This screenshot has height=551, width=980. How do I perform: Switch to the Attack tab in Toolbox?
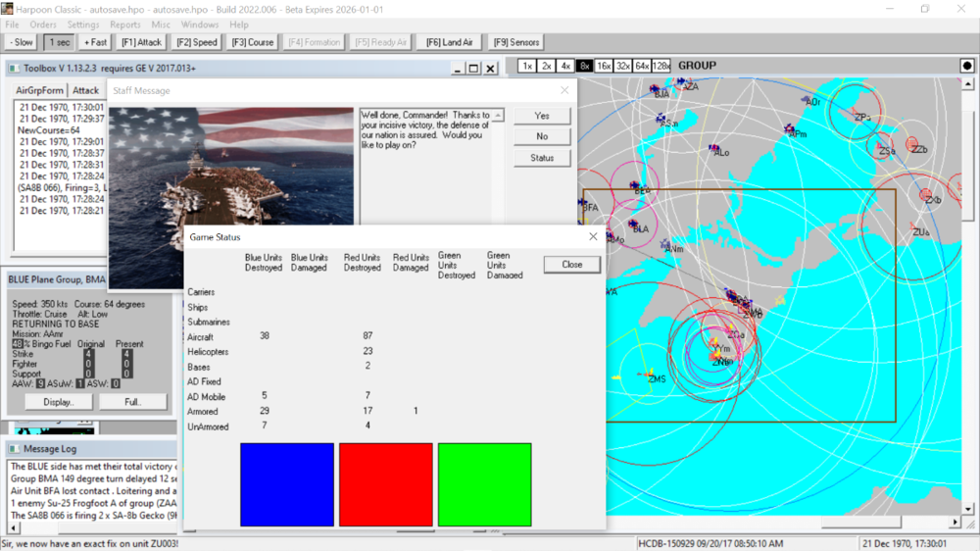tap(85, 90)
